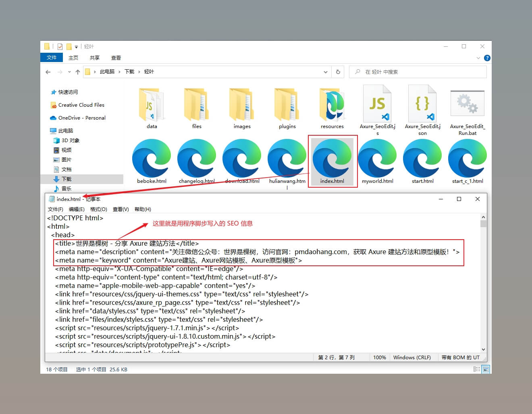Click the chevron after 此电脑 in address bar

(119, 72)
